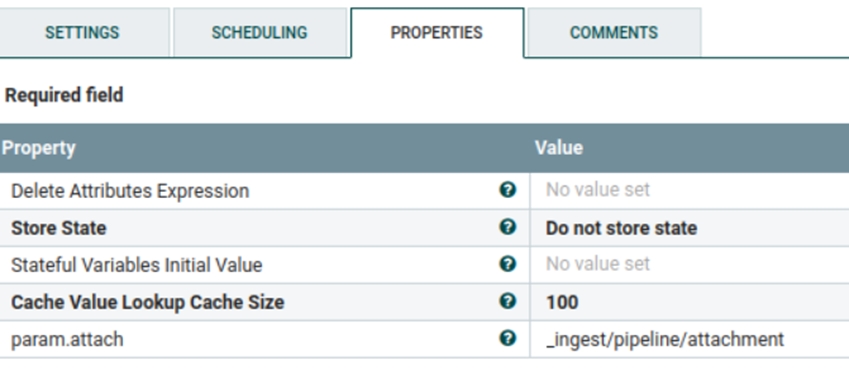Open the Scheduling tab
849x382 pixels.
[x=259, y=32]
